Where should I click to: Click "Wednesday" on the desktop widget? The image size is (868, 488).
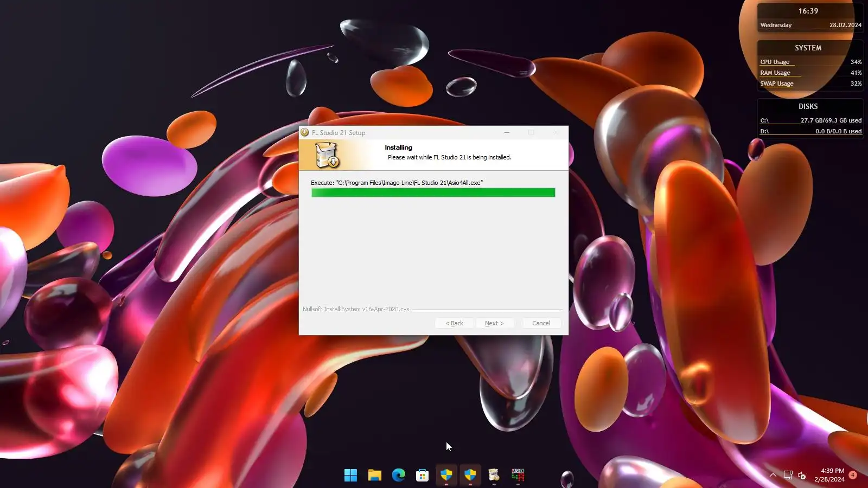point(776,25)
